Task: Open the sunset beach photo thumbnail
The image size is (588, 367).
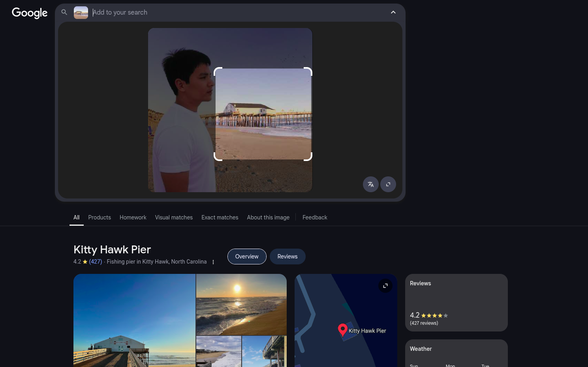Action: [x=241, y=304]
